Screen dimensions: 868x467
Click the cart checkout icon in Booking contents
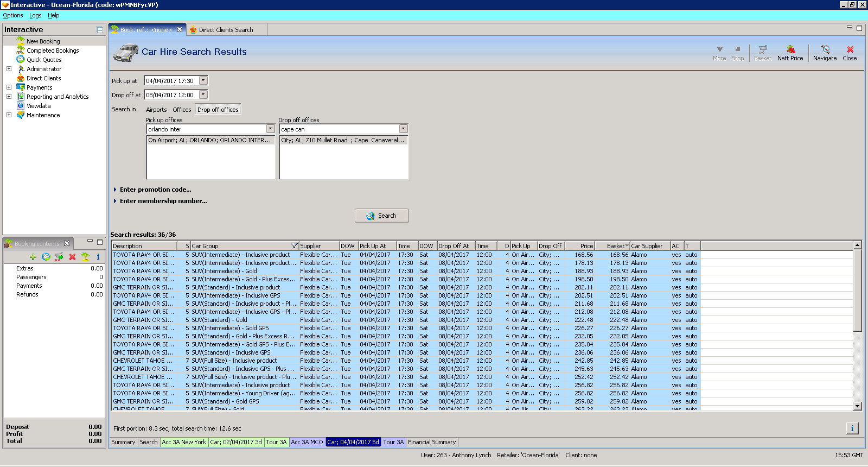[x=59, y=257]
